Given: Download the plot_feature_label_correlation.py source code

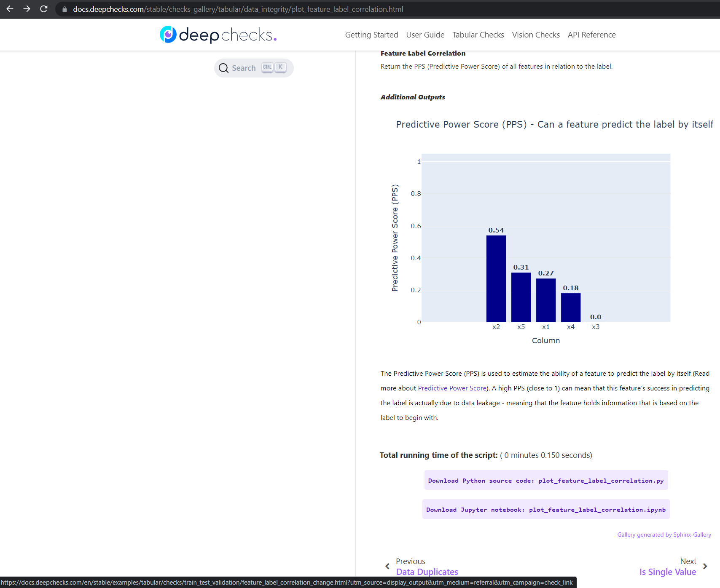Looking at the screenshot, I should click(x=545, y=480).
